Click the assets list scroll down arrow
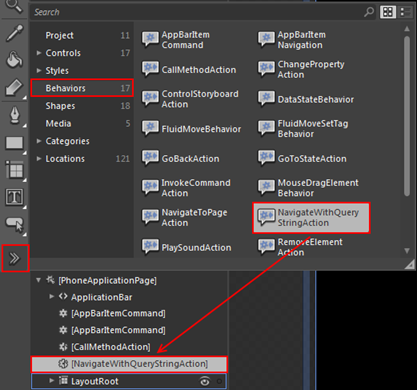 [x=407, y=251]
